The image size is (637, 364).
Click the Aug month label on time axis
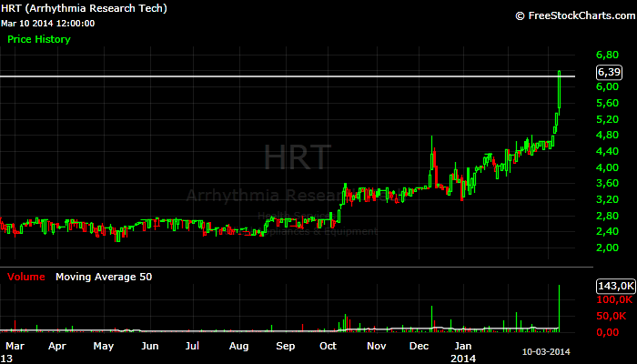[x=238, y=346]
